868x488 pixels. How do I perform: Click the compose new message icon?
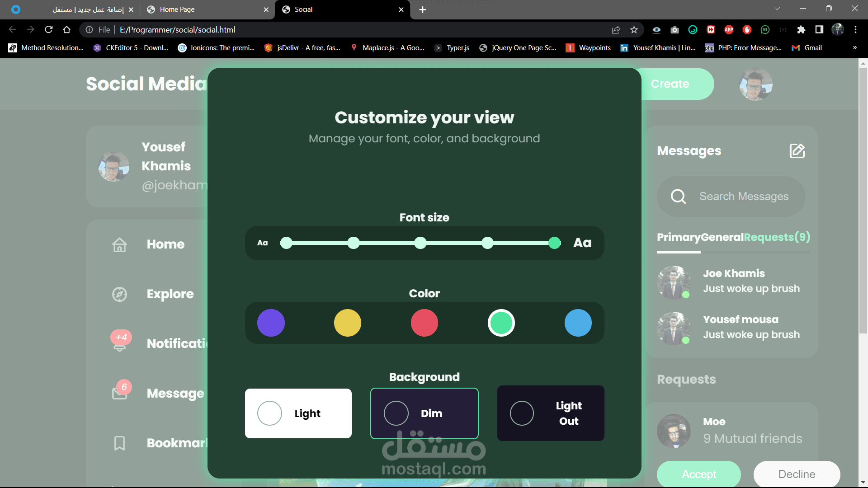tap(797, 151)
